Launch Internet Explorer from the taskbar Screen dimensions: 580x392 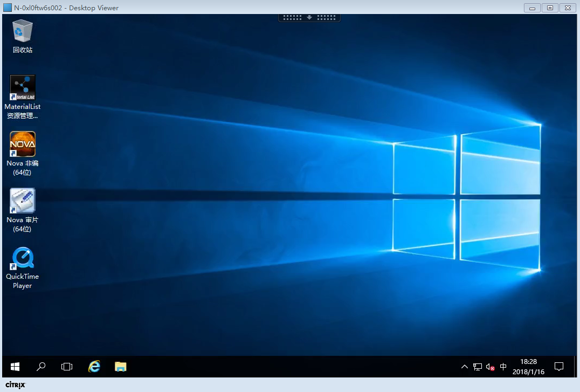pos(94,367)
